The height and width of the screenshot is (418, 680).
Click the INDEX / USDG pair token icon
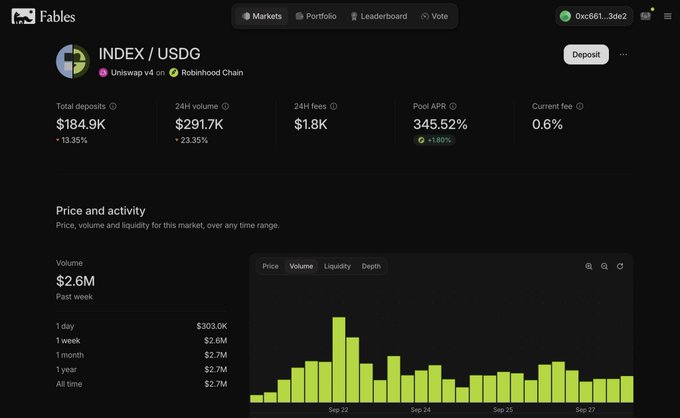tap(73, 61)
